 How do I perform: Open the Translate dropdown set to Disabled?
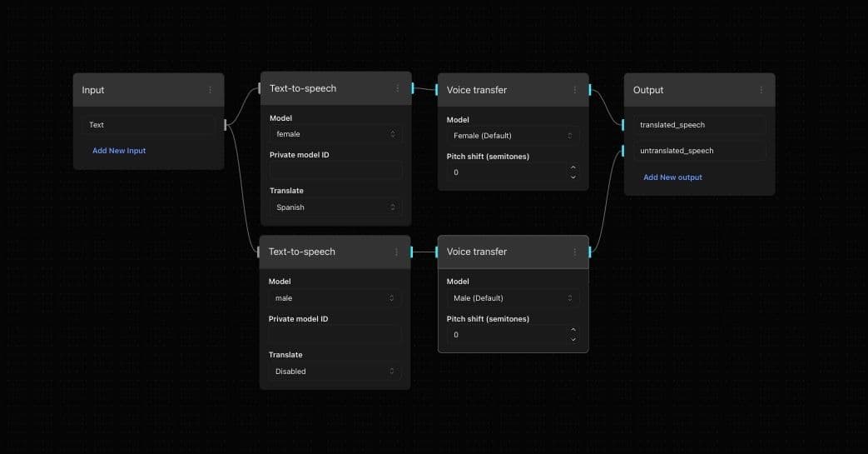point(335,372)
